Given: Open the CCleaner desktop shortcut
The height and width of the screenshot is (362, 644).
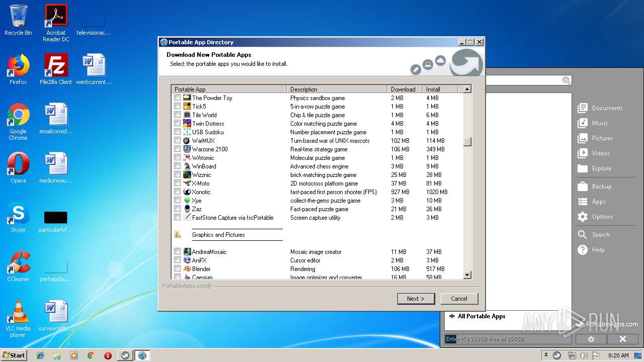Looking at the screenshot, I should pos(18,267).
